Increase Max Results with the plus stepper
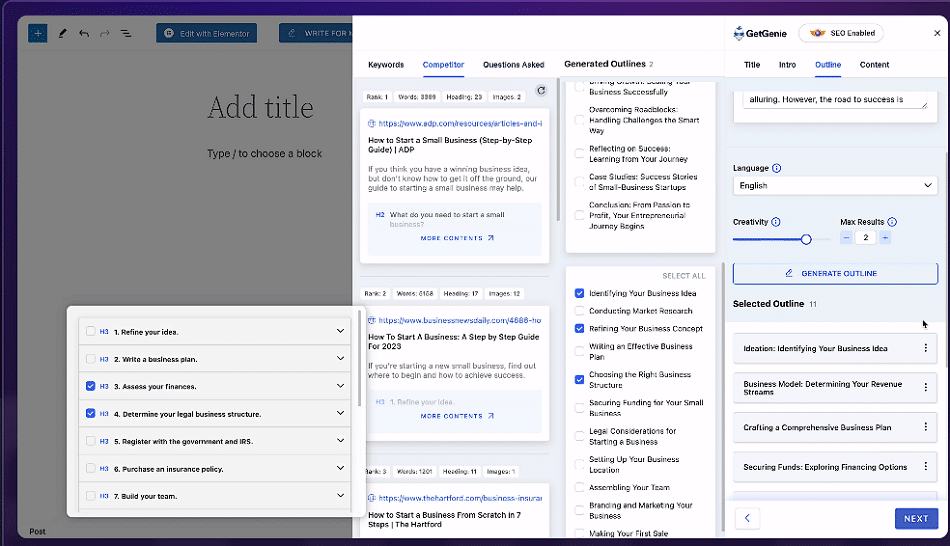 pyautogui.click(x=885, y=238)
